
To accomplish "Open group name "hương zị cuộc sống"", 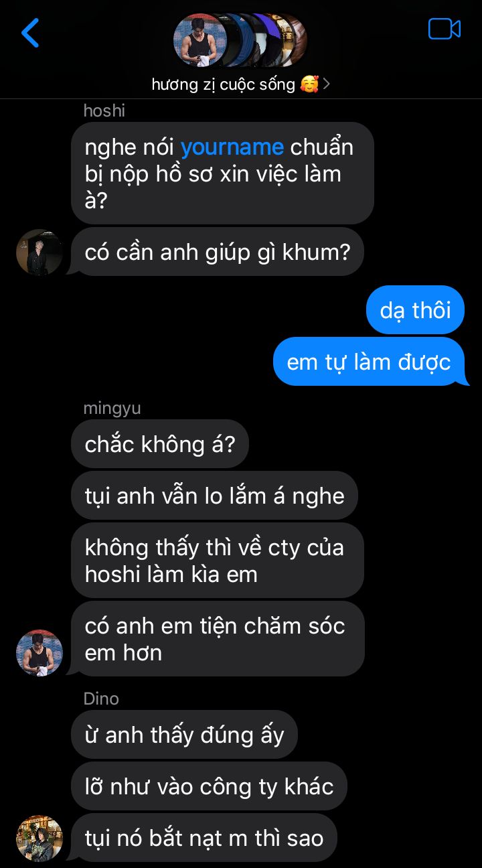I will point(223,84).
